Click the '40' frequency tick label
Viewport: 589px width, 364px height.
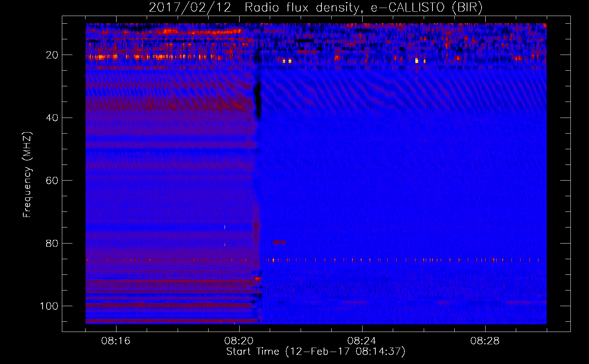52,118
